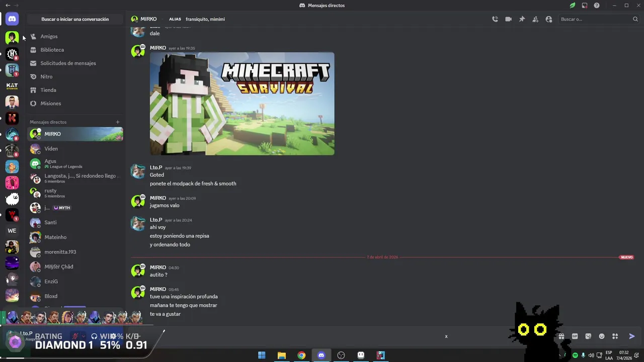
Task: Click Lto.P username on Goted message
Action: pyautogui.click(x=156, y=167)
